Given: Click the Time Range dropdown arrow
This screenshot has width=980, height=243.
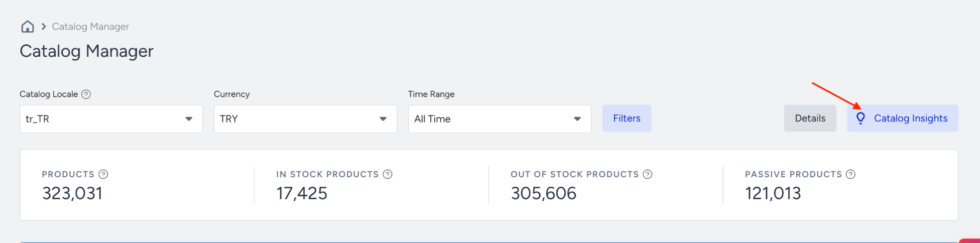Looking at the screenshot, I should pos(577,119).
